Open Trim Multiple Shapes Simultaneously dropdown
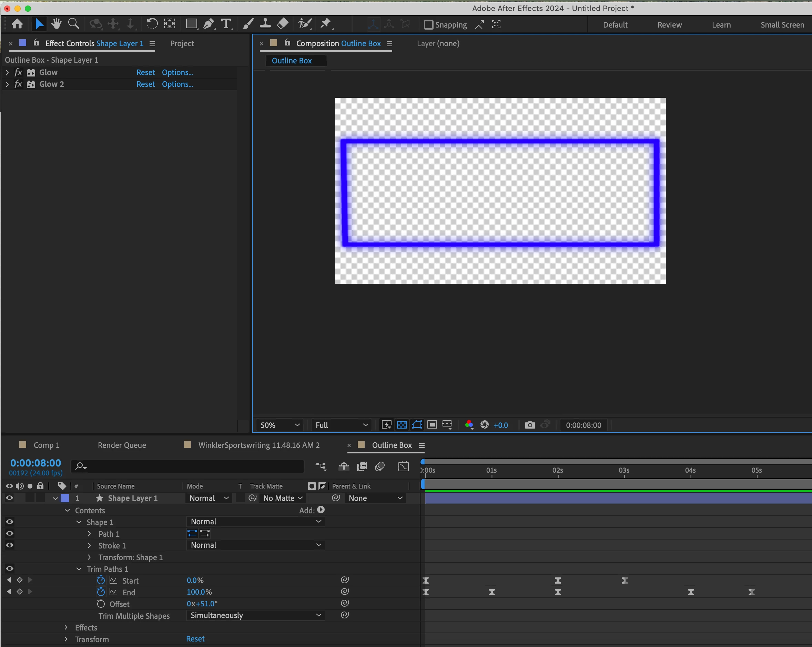Image resolution: width=812 pixels, height=647 pixels. [x=255, y=615]
